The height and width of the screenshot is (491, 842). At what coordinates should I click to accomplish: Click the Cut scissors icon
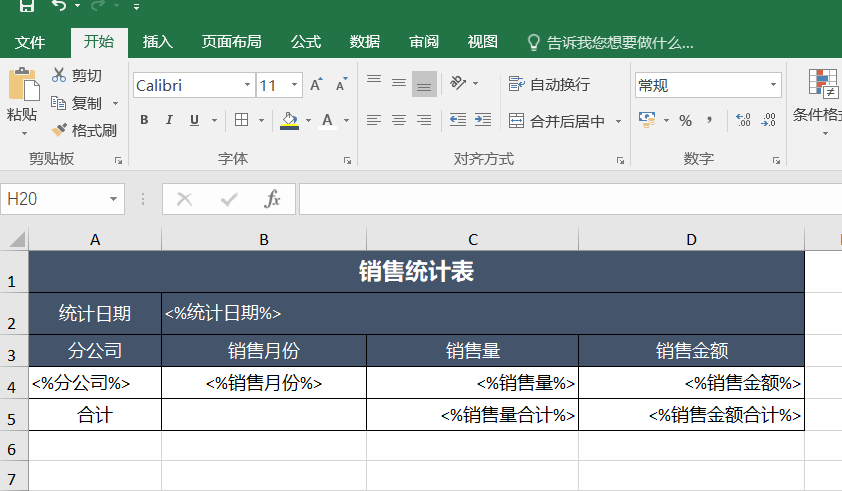pyautogui.click(x=59, y=75)
